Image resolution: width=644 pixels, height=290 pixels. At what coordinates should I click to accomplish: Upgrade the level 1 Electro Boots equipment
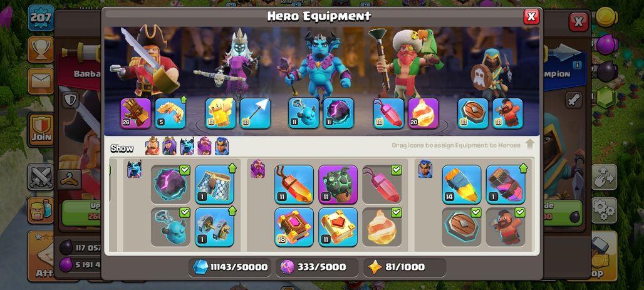tap(505, 184)
